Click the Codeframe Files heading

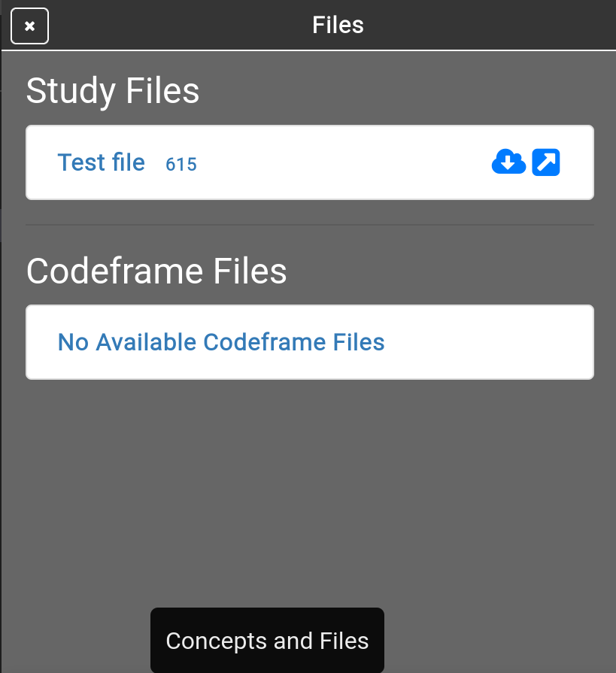[156, 271]
